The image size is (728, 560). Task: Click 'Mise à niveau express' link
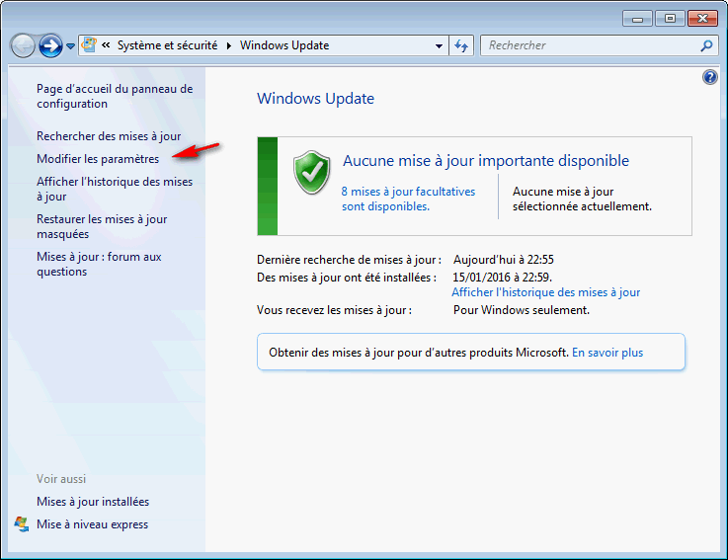93,524
